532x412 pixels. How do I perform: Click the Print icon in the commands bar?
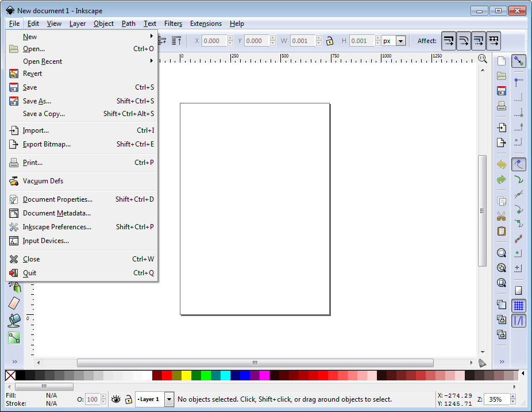502,106
